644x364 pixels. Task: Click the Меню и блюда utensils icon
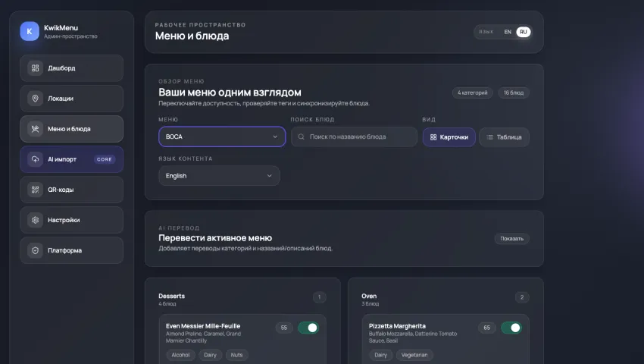pos(36,129)
